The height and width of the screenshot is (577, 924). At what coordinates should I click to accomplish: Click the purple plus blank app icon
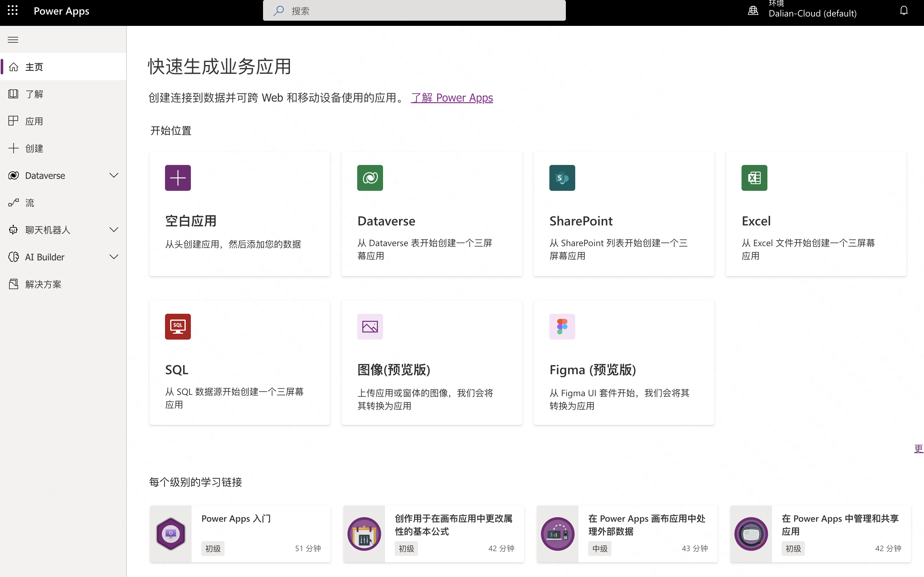click(x=178, y=178)
